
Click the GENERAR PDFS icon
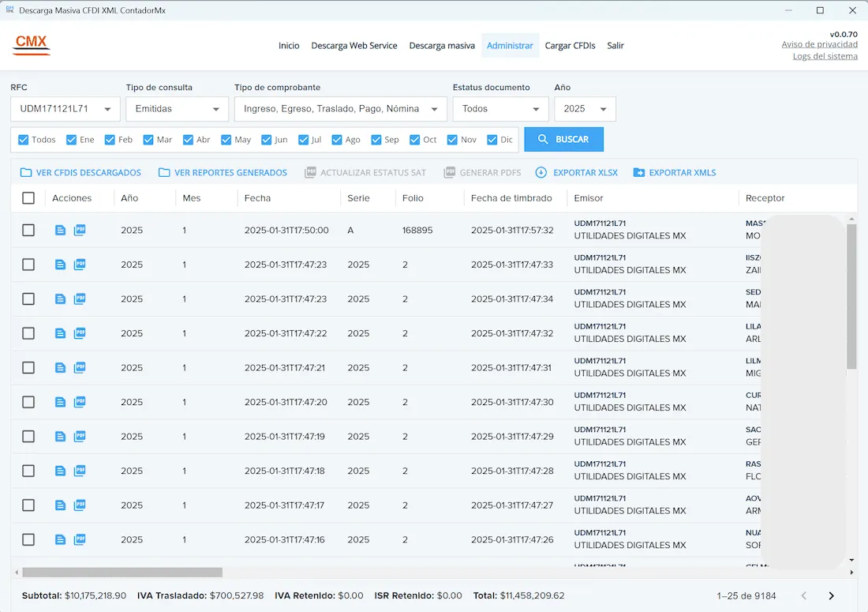coord(447,172)
